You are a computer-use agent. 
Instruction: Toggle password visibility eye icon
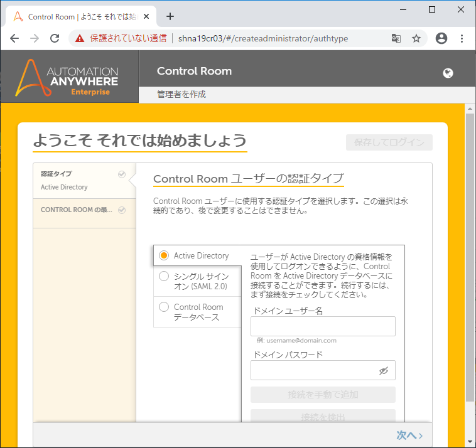tap(384, 371)
